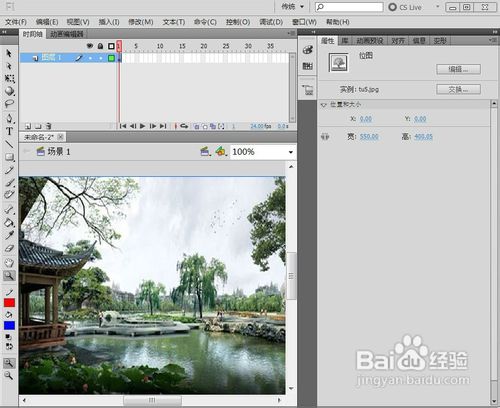Click the edit symbols icon
500x408 pixels.
point(220,152)
